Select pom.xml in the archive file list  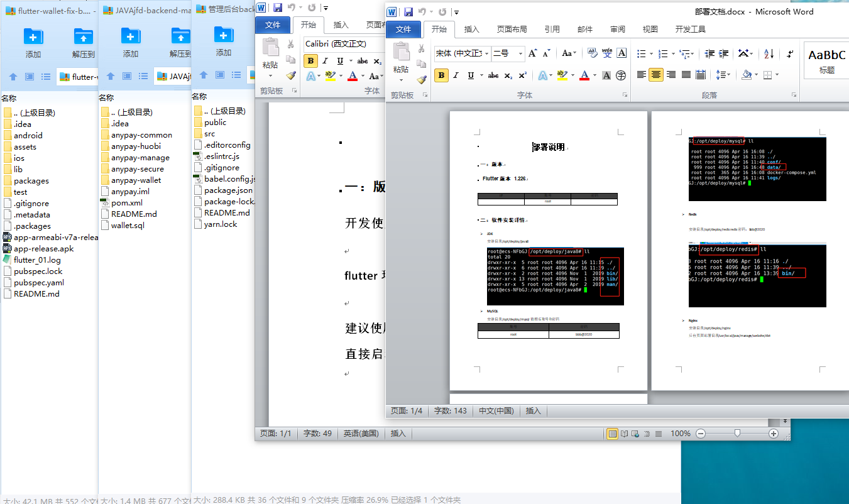(x=126, y=202)
